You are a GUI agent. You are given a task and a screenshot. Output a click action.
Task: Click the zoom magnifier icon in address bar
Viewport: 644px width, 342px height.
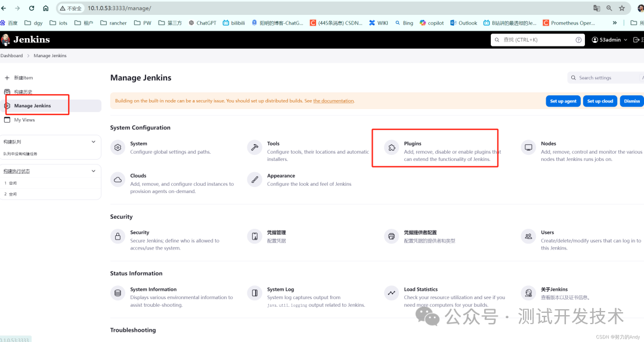(609, 8)
